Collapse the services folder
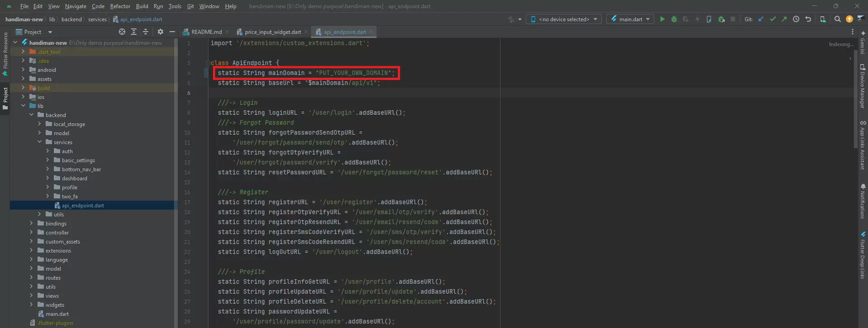Viewport: 868px width, 328px height. pyautogui.click(x=39, y=142)
